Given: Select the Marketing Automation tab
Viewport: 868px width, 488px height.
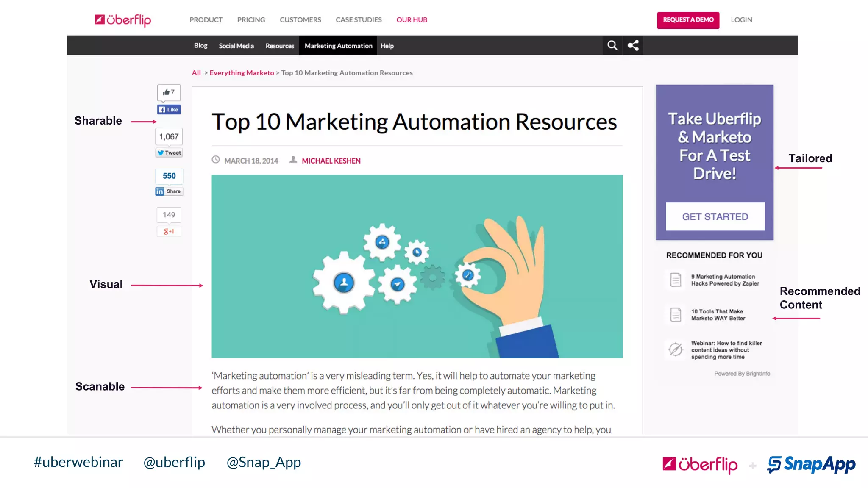Looking at the screenshot, I should click(x=338, y=45).
